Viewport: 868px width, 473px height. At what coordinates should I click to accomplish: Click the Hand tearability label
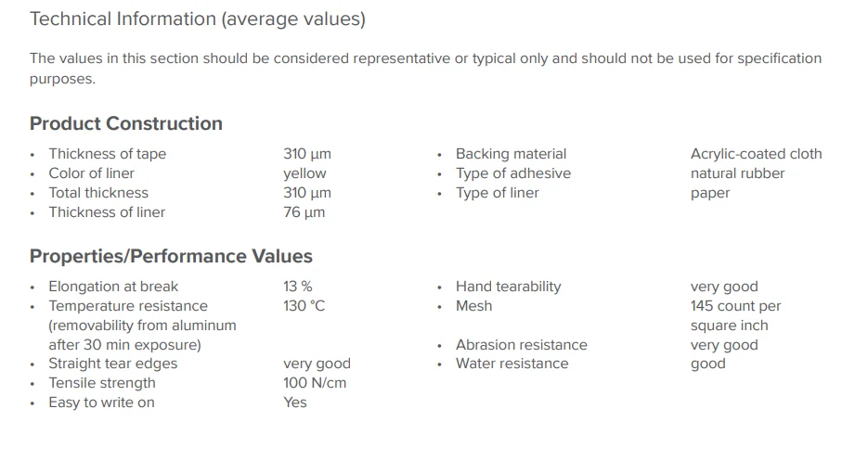pos(508,287)
